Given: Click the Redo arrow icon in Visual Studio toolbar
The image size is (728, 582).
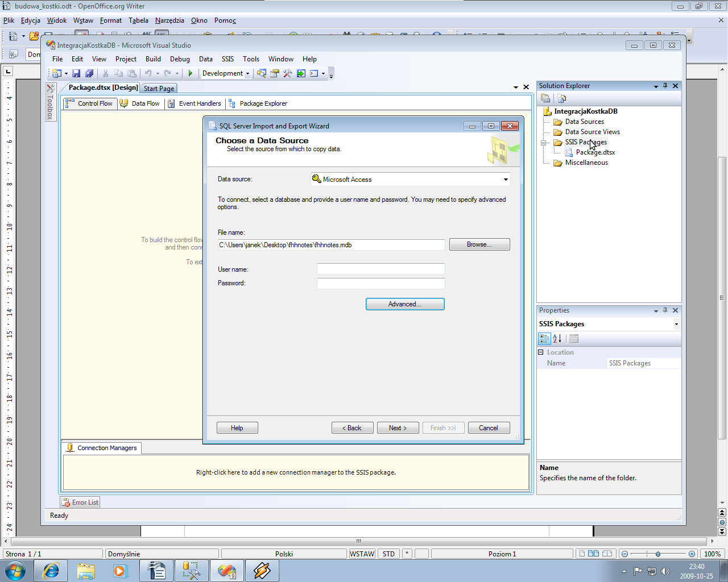Looking at the screenshot, I should [167, 73].
